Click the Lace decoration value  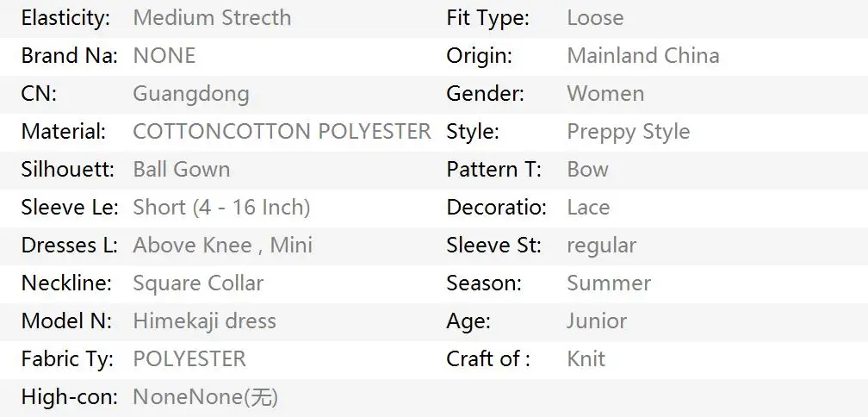588,207
